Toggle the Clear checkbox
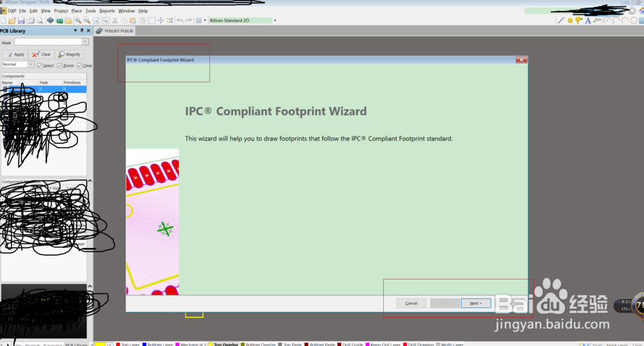This screenshot has height=346, width=644. click(x=79, y=66)
